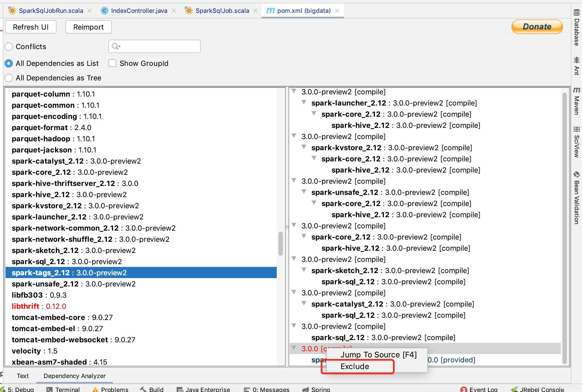Select libthrift : 0.12.0 conflict entry
The image size is (582, 392).
[141, 306]
